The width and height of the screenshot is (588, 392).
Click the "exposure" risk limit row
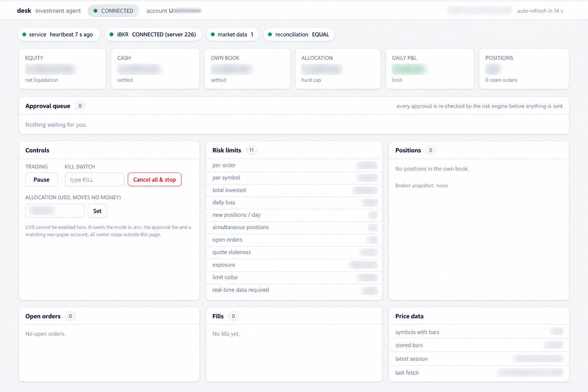294,265
